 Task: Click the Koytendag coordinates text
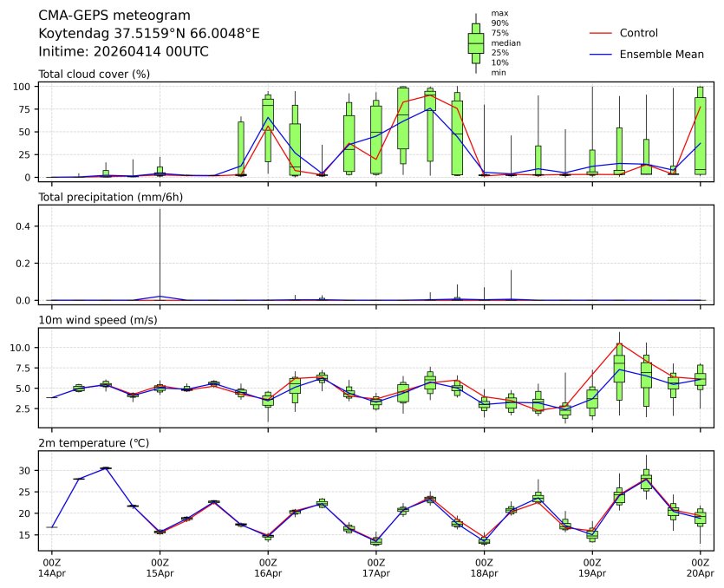tap(149, 34)
